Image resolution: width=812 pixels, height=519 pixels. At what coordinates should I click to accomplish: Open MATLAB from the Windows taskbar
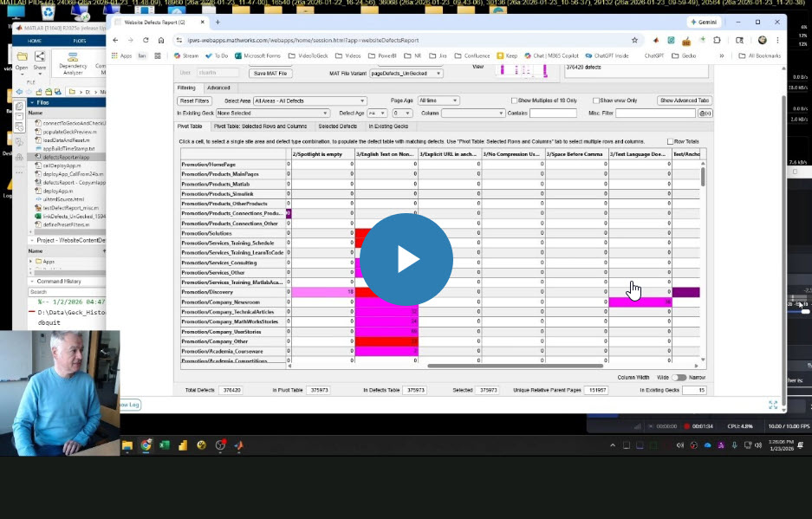(x=239, y=445)
